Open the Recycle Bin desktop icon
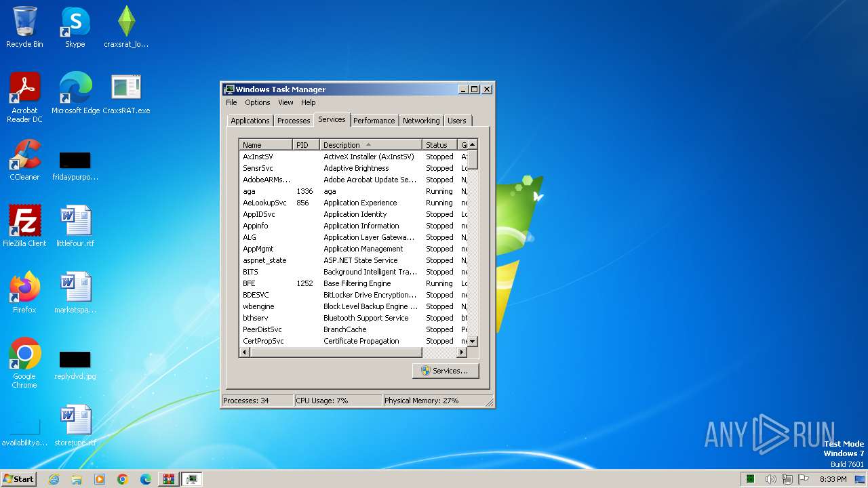 pos(24,27)
